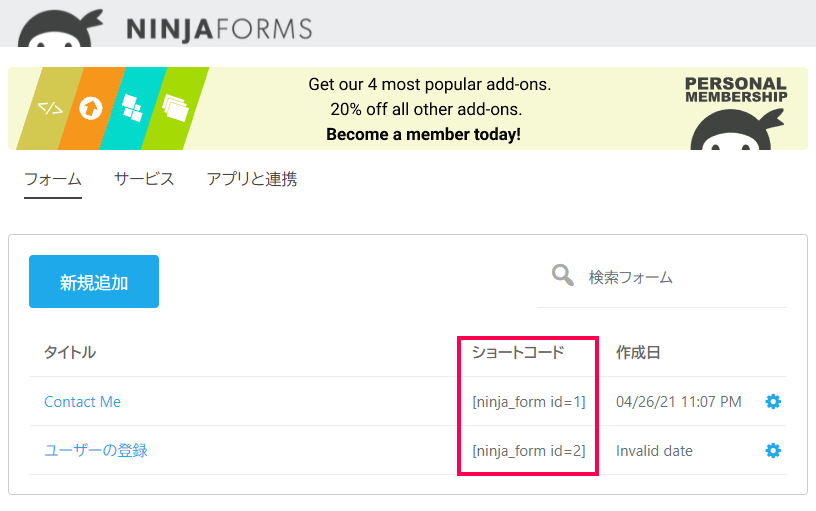Switch to the フォーム tab

pos(53,180)
